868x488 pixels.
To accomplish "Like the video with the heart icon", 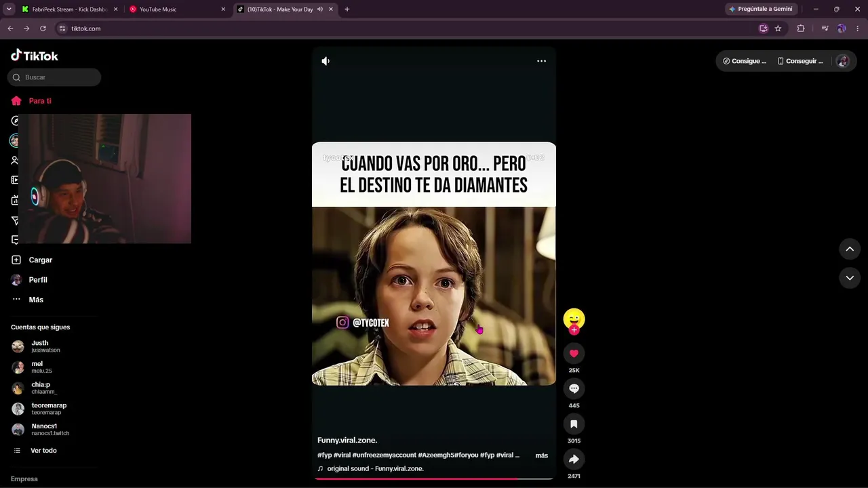I will coord(574,353).
